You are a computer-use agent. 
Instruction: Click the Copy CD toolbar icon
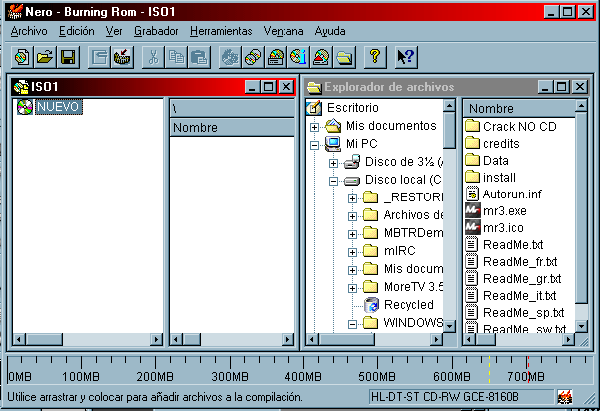point(253,57)
